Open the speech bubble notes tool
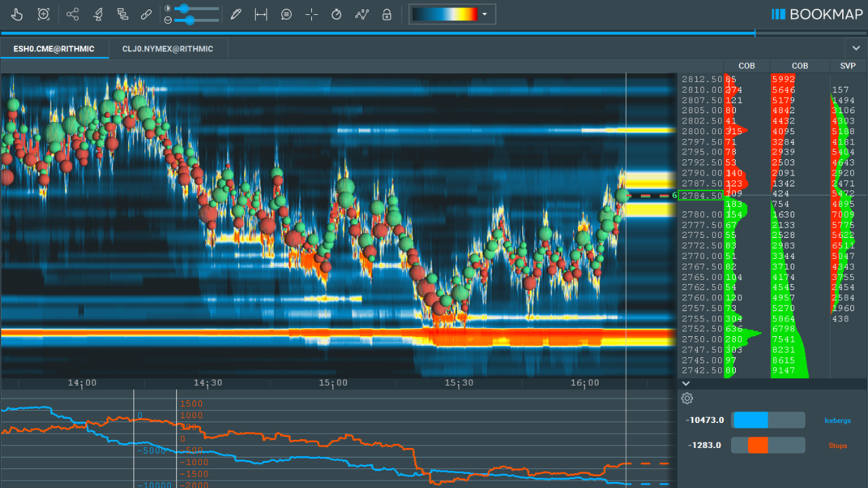 (x=286, y=14)
